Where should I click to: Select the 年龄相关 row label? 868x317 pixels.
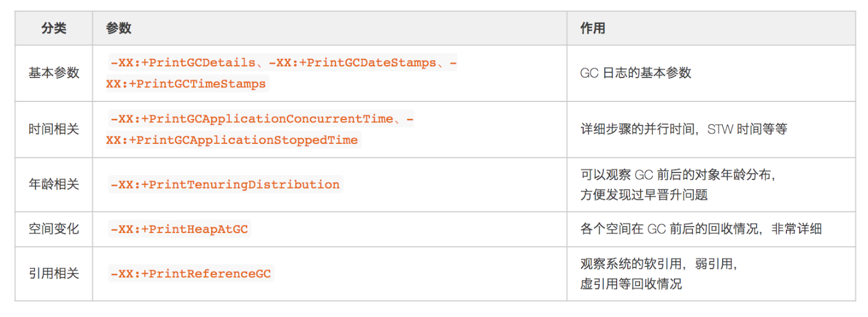coord(54,184)
